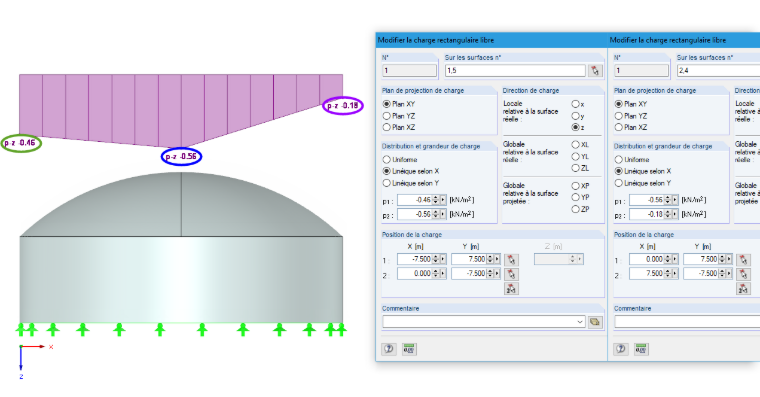760x397 pixels.
Task: Open the arrow menu beside row 2 X value 7.500 in the 2,4 dialog
Action: pyautogui.click(x=675, y=274)
